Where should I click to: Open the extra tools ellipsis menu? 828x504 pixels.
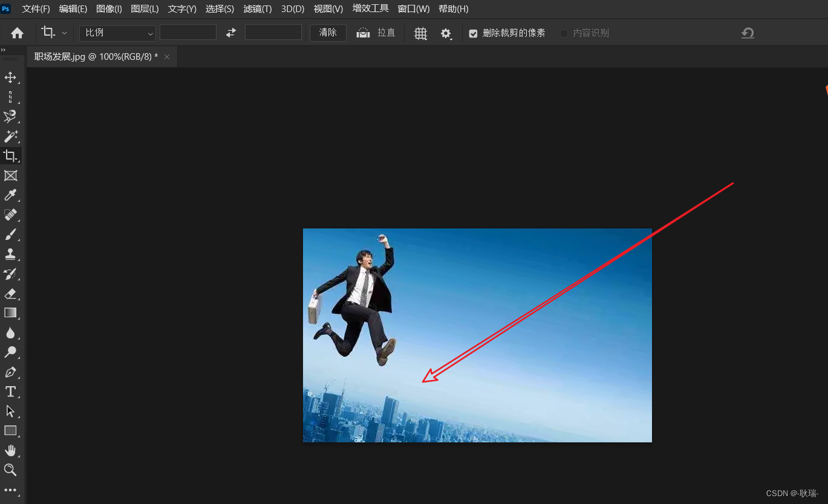point(10,490)
